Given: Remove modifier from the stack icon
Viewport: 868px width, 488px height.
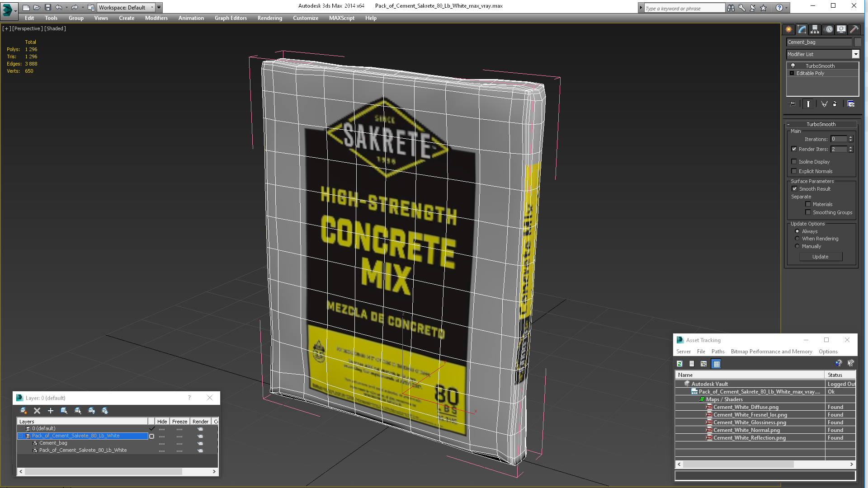Looking at the screenshot, I should pos(835,104).
